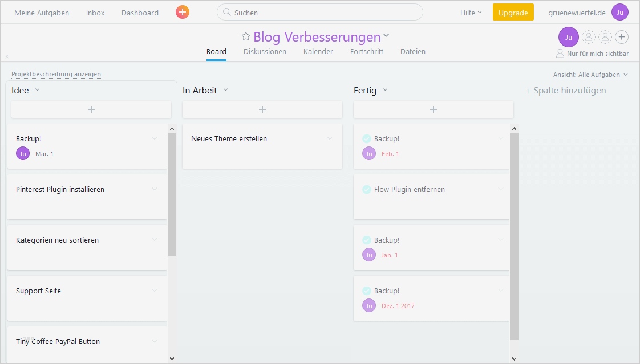Add a task to the In Arbeit column
The image size is (640, 364).
click(x=262, y=109)
